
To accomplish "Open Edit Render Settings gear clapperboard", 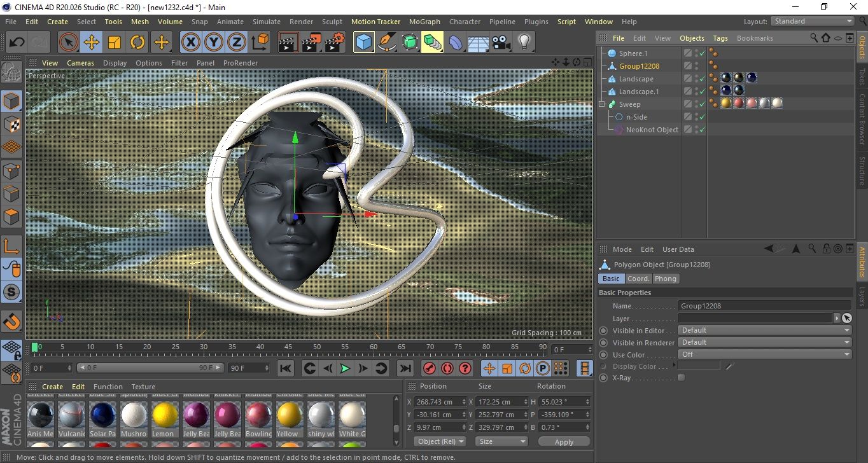I will pyautogui.click(x=335, y=43).
